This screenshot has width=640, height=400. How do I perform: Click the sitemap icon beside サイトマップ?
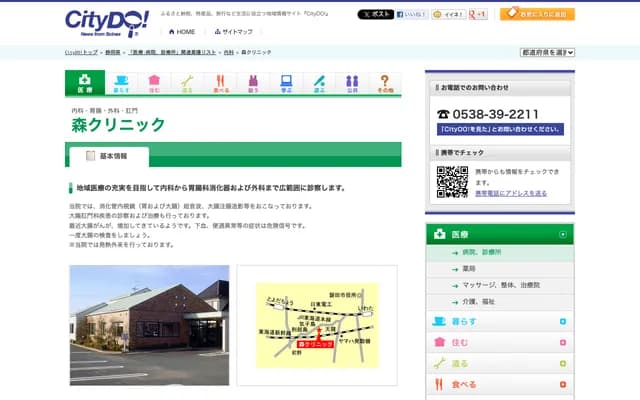pyautogui.click(x=218, y=31)
